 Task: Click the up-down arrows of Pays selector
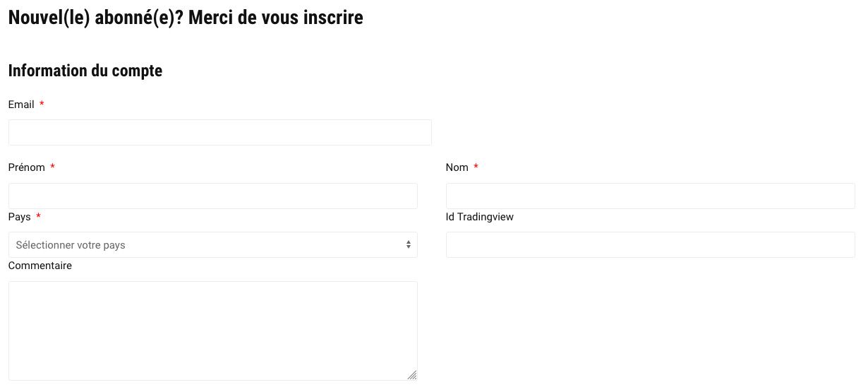[408, 245]
